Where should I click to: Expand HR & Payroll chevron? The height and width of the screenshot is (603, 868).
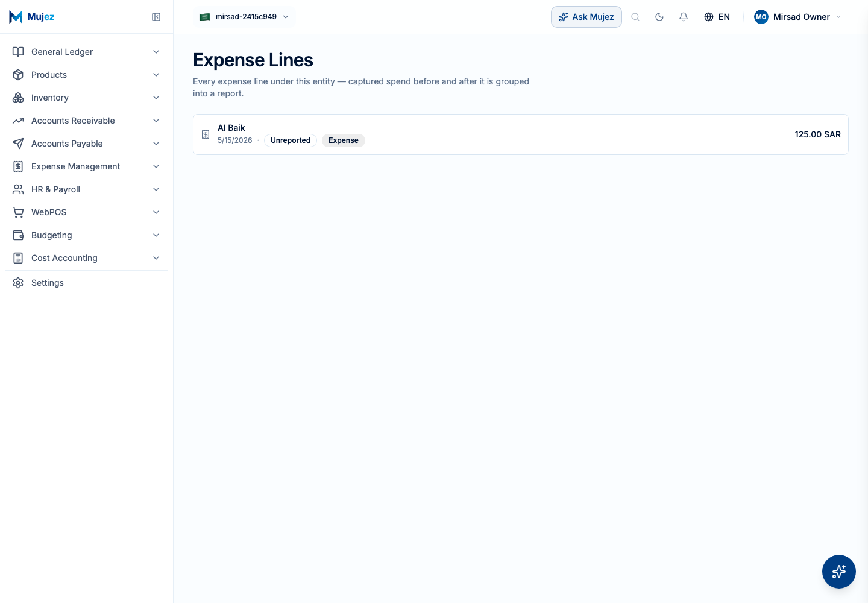pyautogui.click(x=156, y=189)
